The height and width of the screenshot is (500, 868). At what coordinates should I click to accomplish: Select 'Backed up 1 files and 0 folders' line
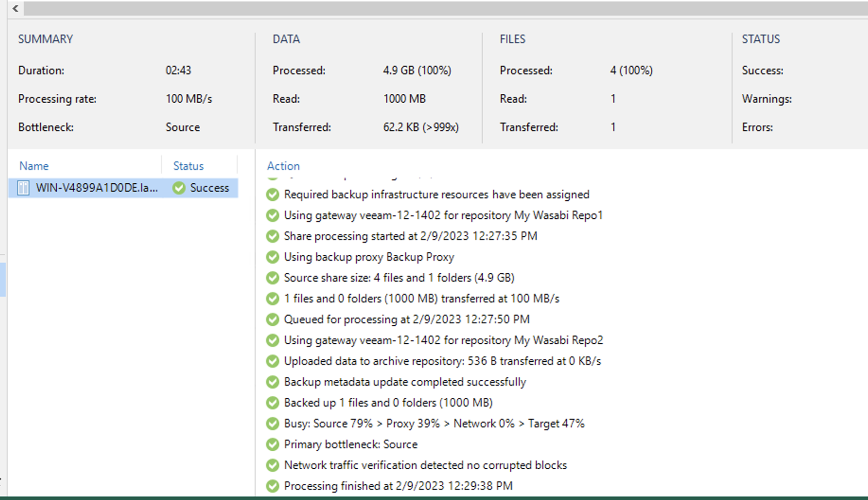[x=388, y=403]
